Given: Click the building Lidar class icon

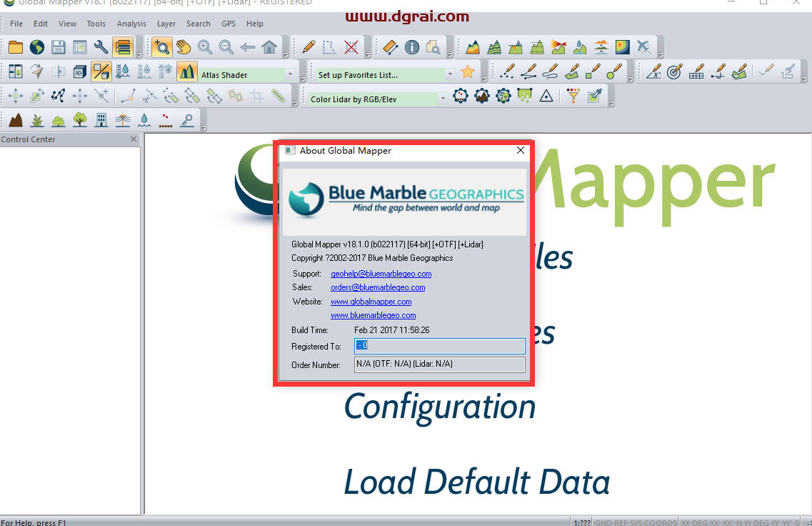Looking at the screenshot, I should [101, 120].
